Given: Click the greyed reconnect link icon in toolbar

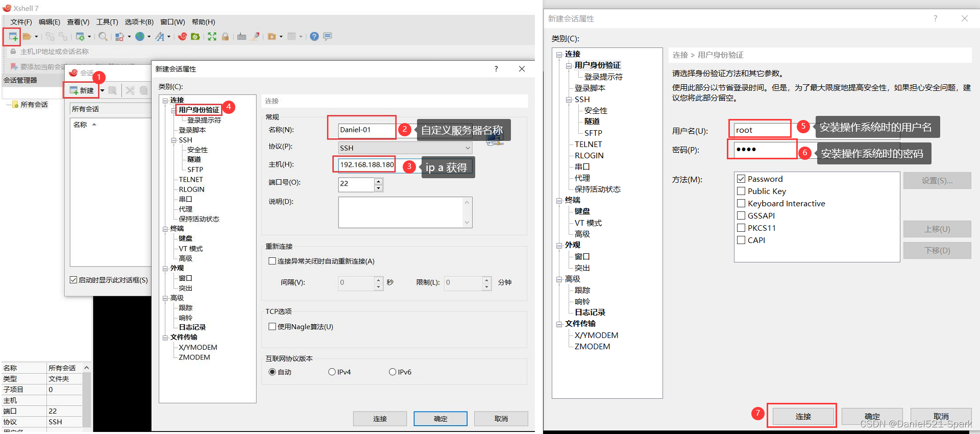Looking at the screenshot, I should [63, 36].
